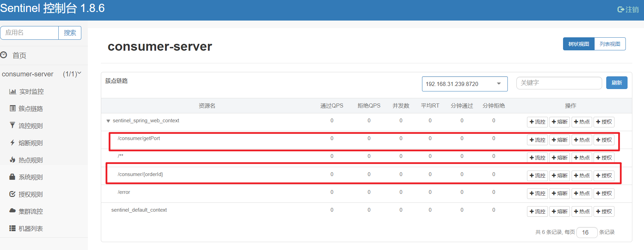Select the /error resource name
Image resolution: width=644 pixels, height=250 pixels.
pos(124,192)
